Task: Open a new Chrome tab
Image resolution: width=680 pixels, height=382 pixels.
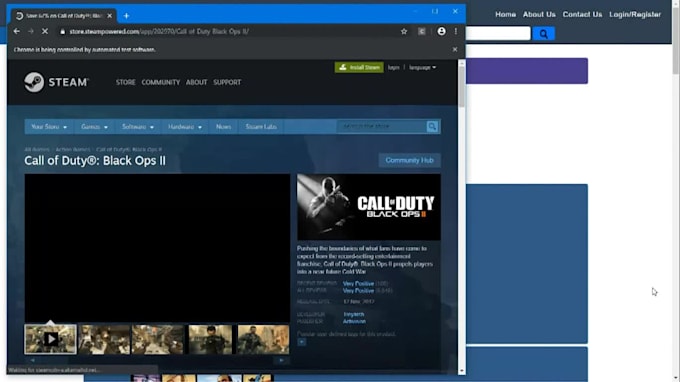Action: 126,16
